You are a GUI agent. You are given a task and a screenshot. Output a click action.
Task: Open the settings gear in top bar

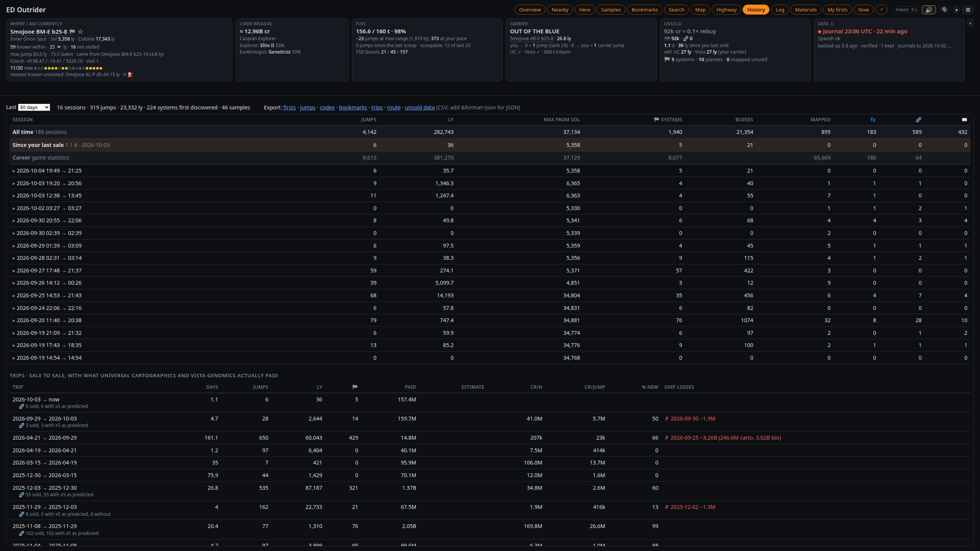pos(968,10)
